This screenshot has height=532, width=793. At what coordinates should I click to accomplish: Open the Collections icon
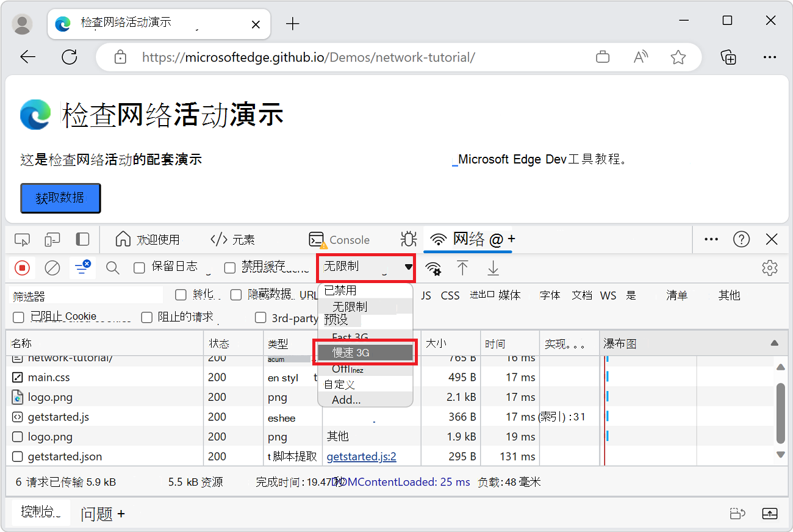[x=728, y=57]
